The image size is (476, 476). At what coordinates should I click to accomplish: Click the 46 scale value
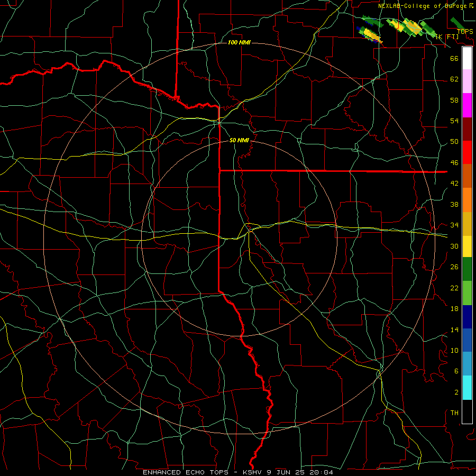(x=454, y=163)
